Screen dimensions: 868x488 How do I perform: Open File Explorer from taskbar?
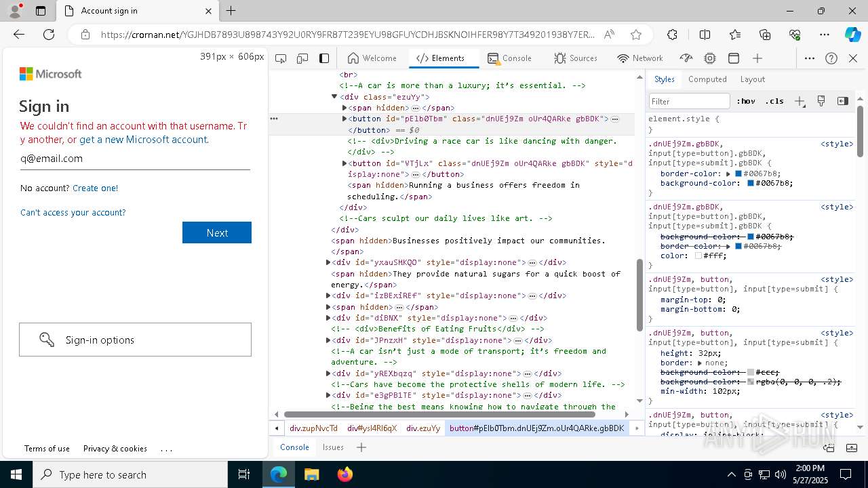[x=311, y=474]
